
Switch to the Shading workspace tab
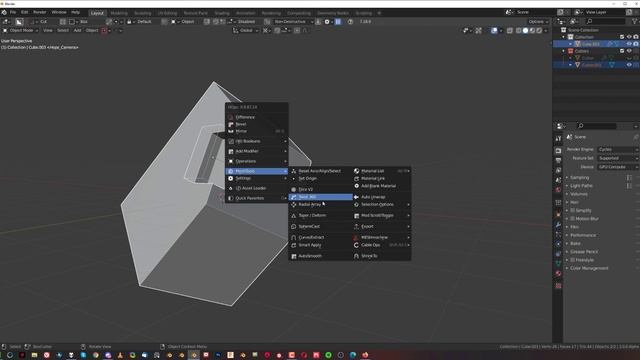point(222,13)
